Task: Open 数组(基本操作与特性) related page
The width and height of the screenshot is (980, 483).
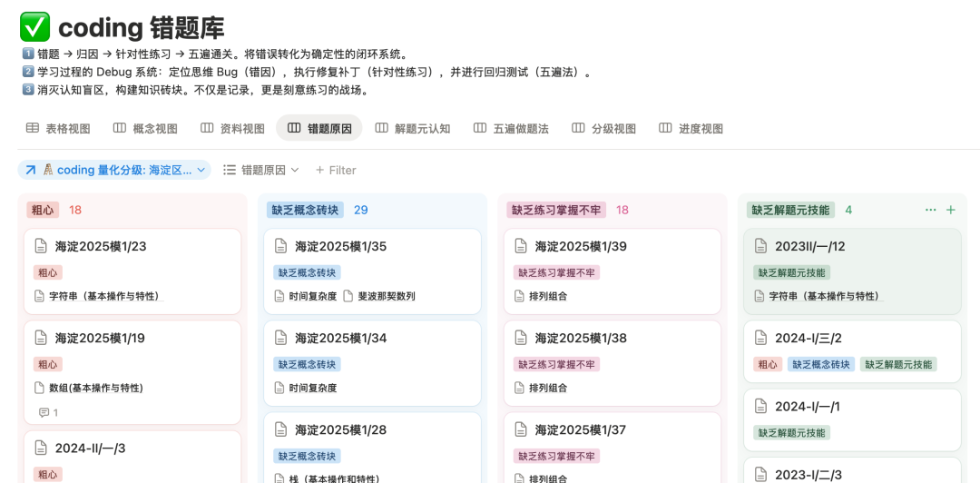Action: coord(89,388)
